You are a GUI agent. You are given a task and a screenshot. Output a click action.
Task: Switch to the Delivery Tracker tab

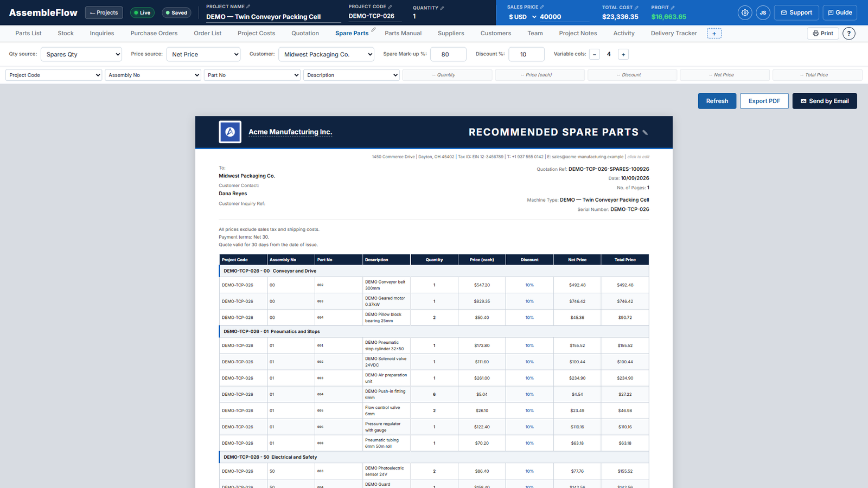pyautogui.click(x=674, y=34)
